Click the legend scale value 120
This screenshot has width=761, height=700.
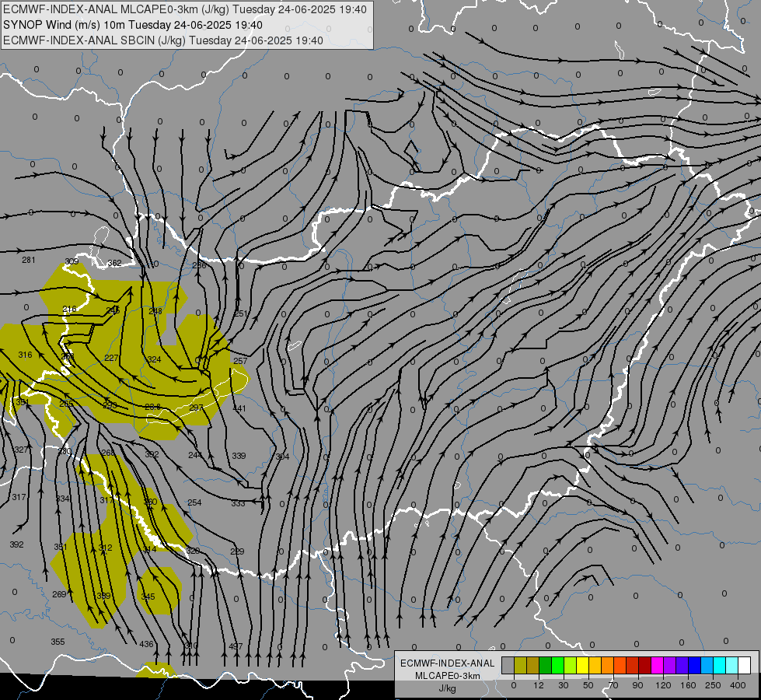click(x=663, y=685)
